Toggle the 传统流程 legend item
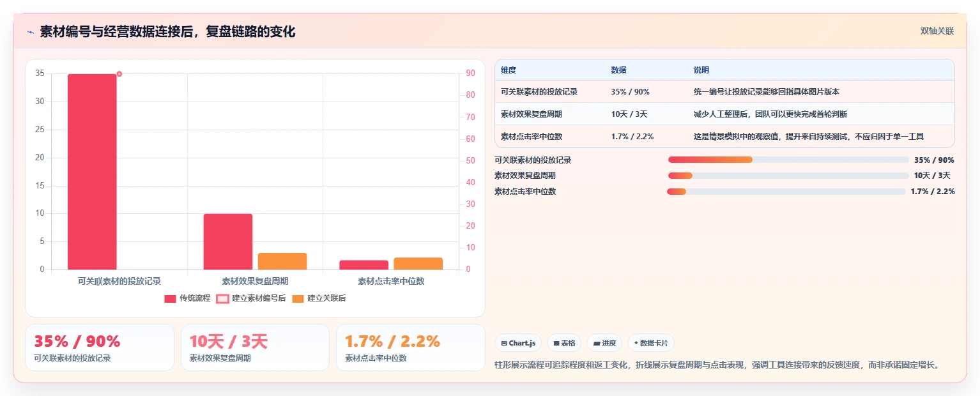The image size is (980, 396). pyautogui.click(x=187, y=298)
